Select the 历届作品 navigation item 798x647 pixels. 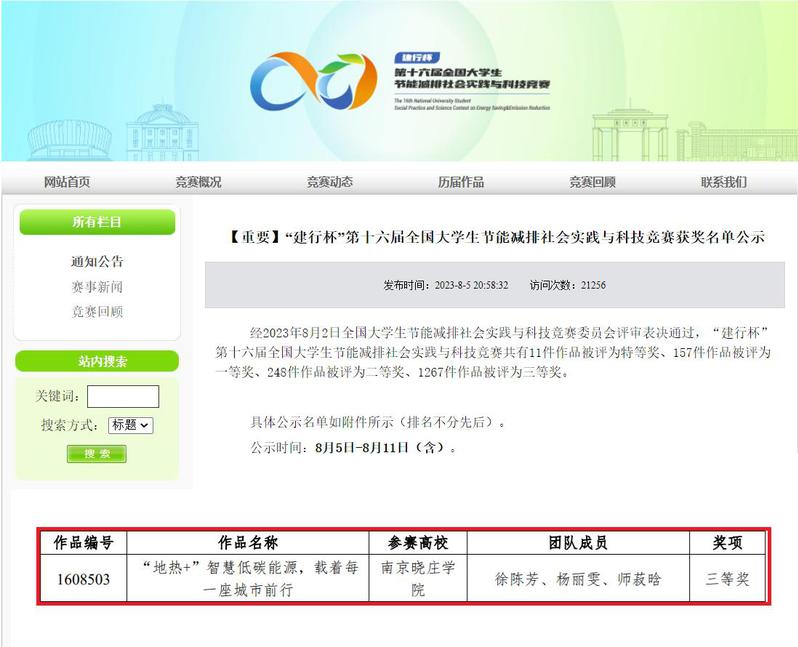(460, 182)
